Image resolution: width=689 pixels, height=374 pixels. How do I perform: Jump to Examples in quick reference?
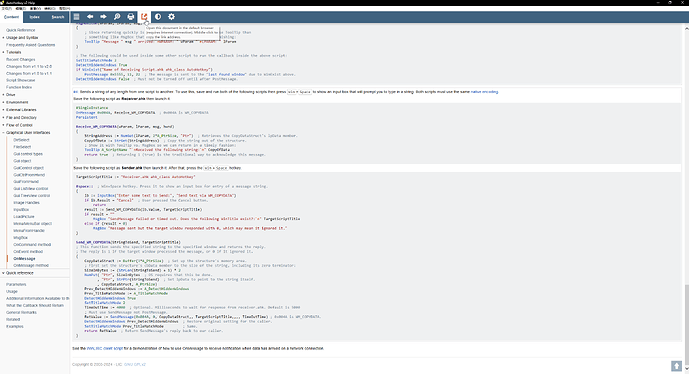pyautogui.click(x=15, y=327)
